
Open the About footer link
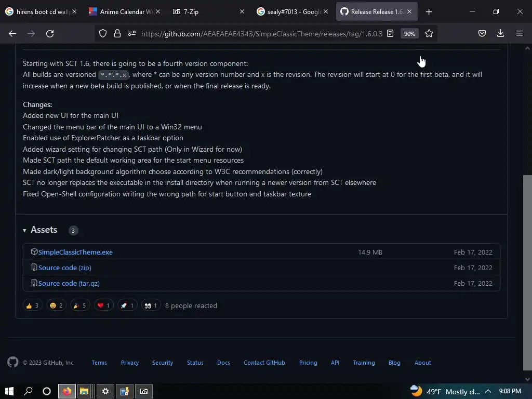(423, 363)
